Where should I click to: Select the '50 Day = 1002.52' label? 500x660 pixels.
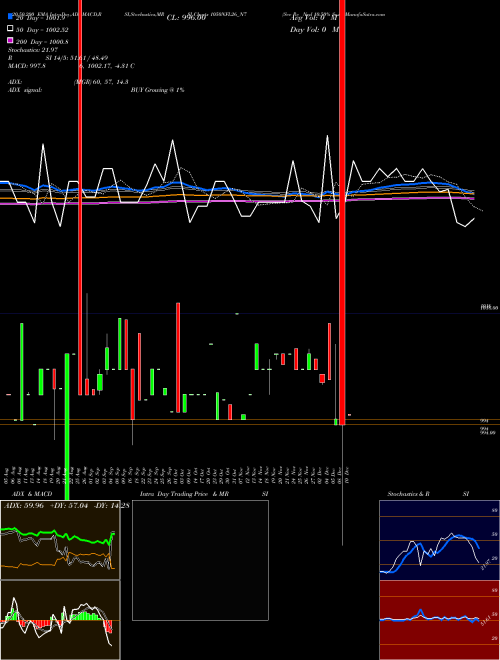coord(42,30)
